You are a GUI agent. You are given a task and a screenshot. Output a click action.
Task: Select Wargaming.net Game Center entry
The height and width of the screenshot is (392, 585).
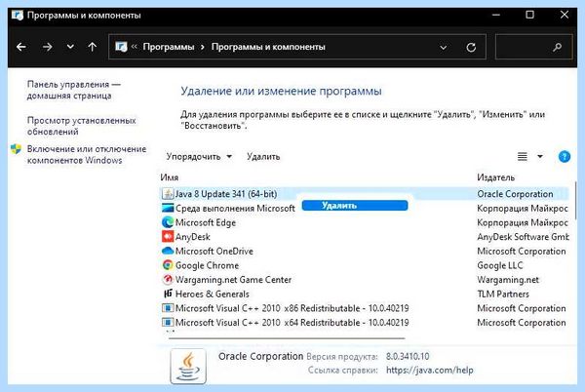[233, 280]
